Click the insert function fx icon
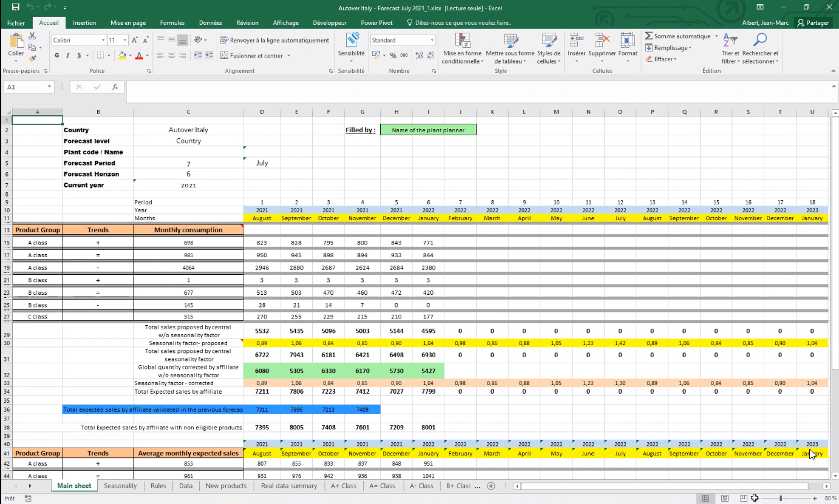This screenshot has height=504, width=839. 115,87
